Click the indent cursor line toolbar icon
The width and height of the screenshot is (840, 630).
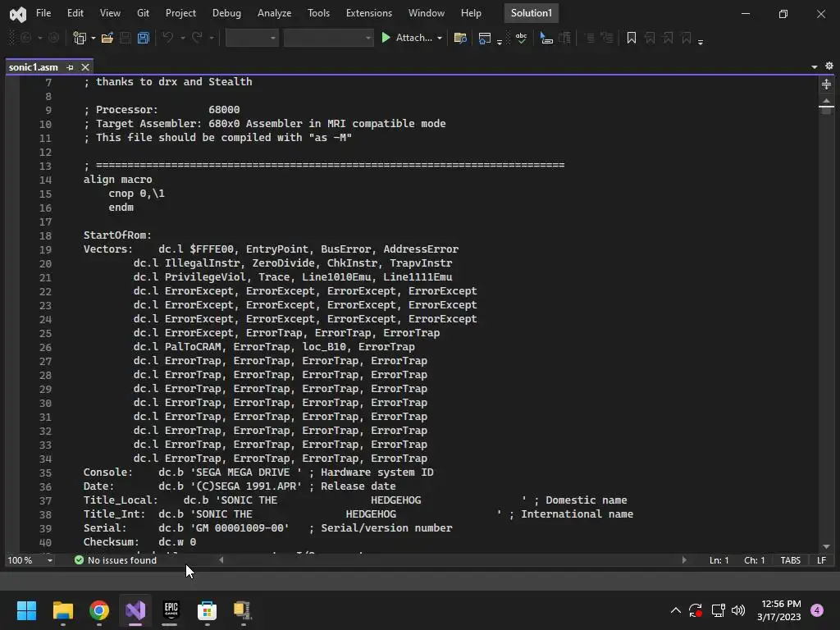[x=546, y=38]
